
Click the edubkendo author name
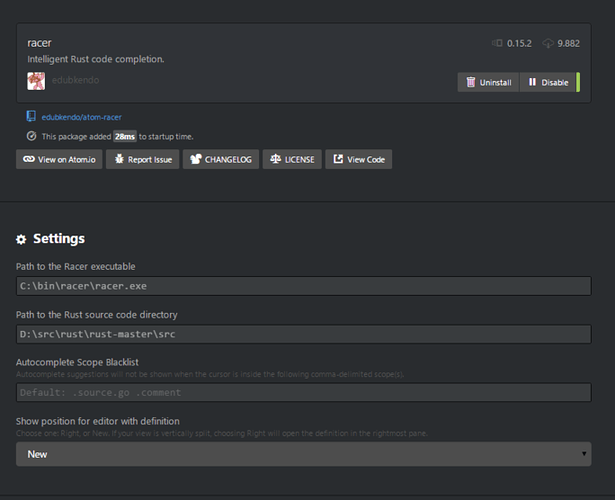[75, 80]
